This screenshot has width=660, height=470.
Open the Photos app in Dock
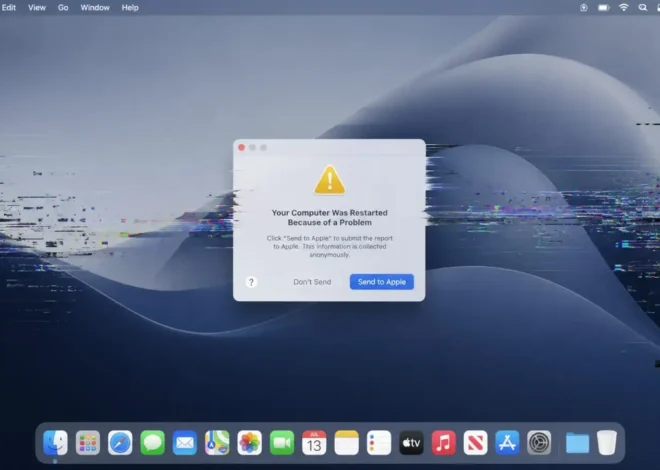(249, 443)
